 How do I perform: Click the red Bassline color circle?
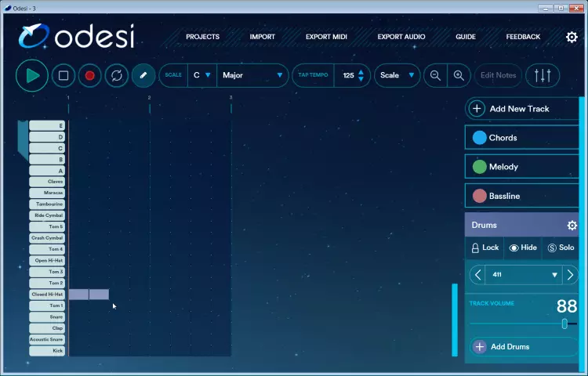(479, 196)
